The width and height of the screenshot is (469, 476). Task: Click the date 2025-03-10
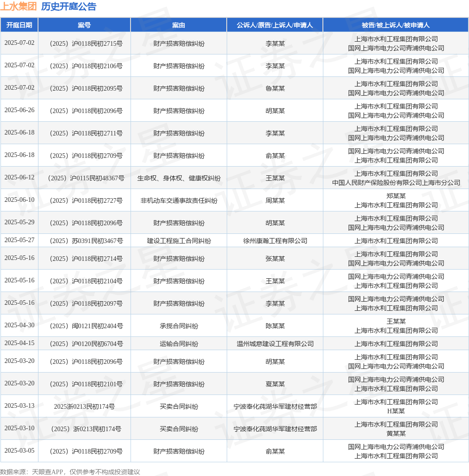point(19,428)
